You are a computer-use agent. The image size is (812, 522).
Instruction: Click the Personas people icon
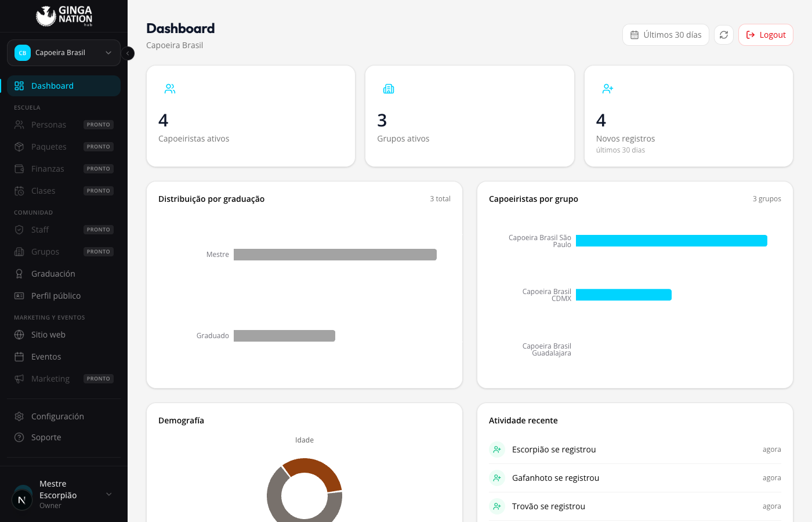click(19, 125)
